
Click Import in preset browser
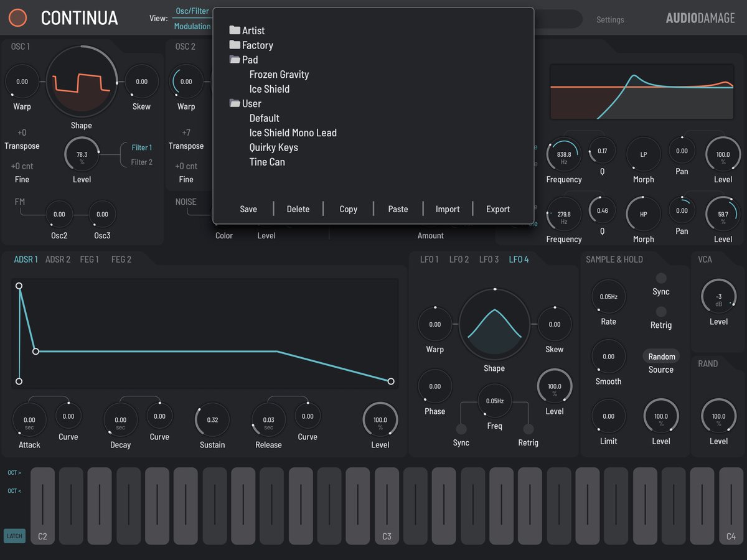click(x=448, y=209)
